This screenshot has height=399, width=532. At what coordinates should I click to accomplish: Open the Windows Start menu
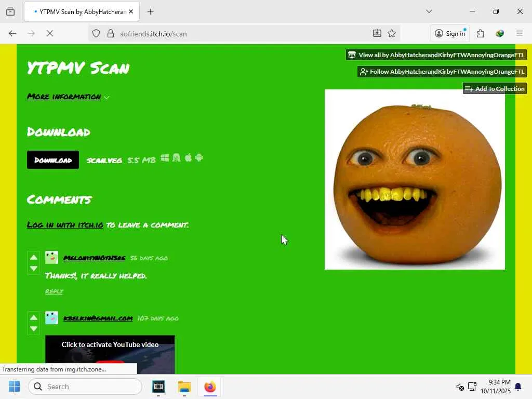[x=14, y=387]
